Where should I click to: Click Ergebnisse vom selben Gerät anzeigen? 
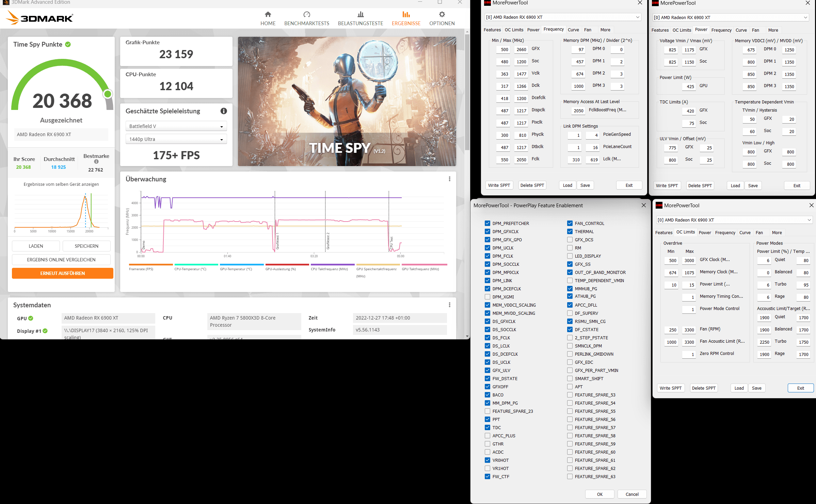(61, 184)
